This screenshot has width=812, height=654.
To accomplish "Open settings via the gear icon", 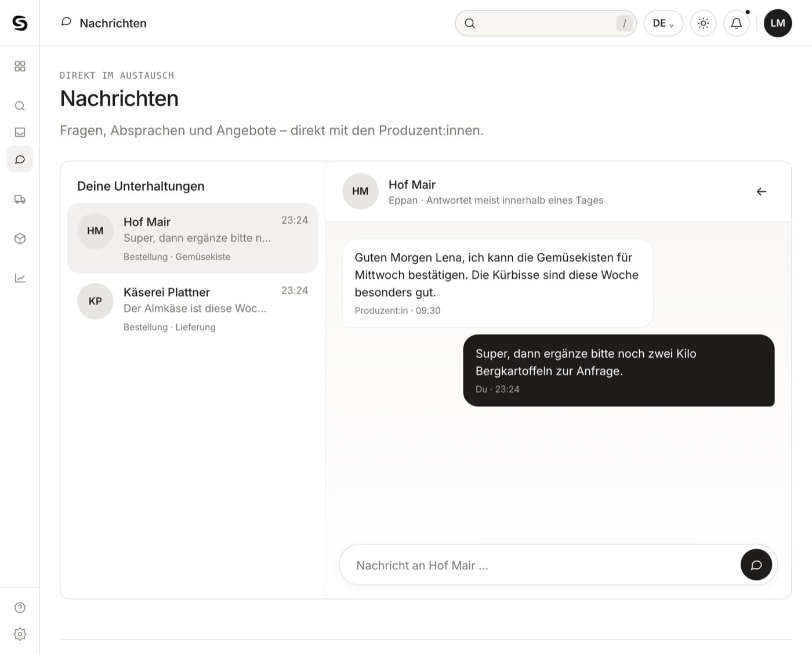I will click(20, 634).
